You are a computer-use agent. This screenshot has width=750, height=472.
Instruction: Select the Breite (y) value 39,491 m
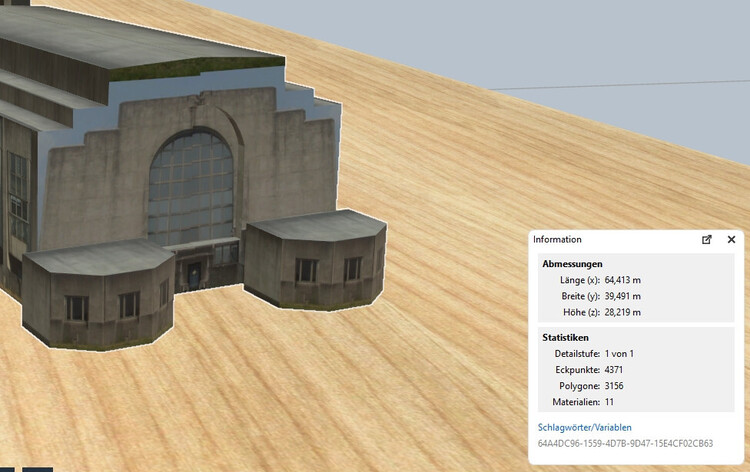click(622, 296)
